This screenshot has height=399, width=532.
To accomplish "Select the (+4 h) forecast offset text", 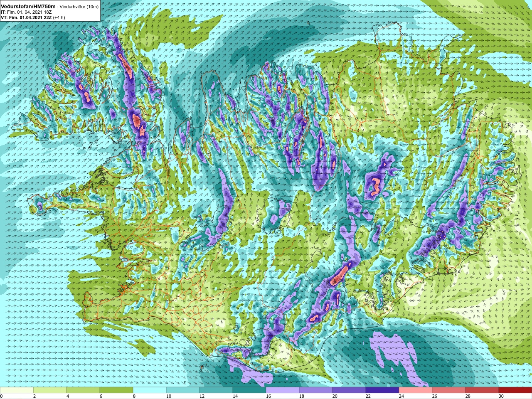I will (x=59, y=17).
